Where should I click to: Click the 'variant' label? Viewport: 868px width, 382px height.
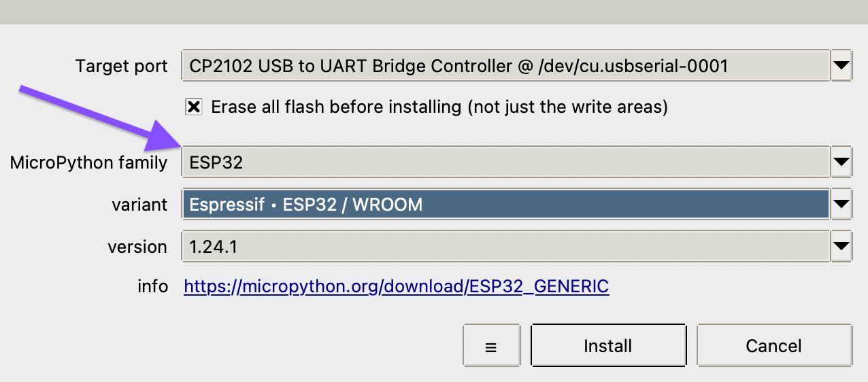(139, 204)
